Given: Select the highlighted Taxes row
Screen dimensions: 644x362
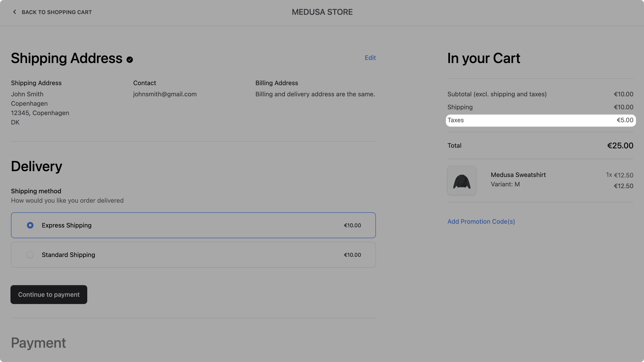Looking at the screenshot, I should pyautogui.click(x=540, y=120).
